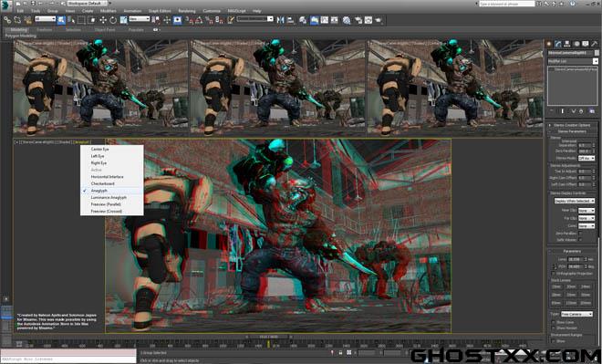Select the Select and Link tool
The width and height of the screenshot is (602, 364).
point(7,20)
